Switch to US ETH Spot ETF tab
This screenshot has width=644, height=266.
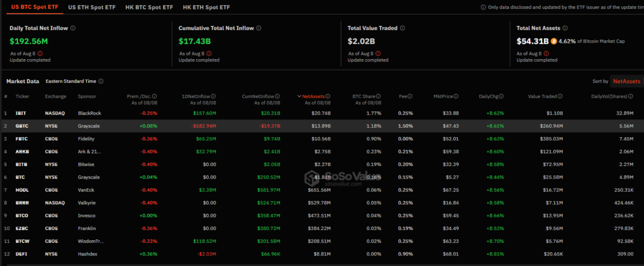pos(92,8)
